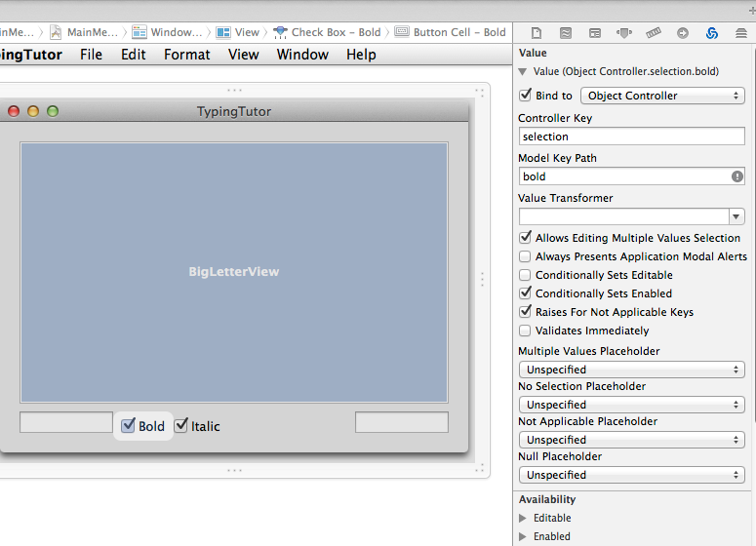Screen dimensions: 756x546
Task: Select the text field right of Italic
Action: coord(402,422)
